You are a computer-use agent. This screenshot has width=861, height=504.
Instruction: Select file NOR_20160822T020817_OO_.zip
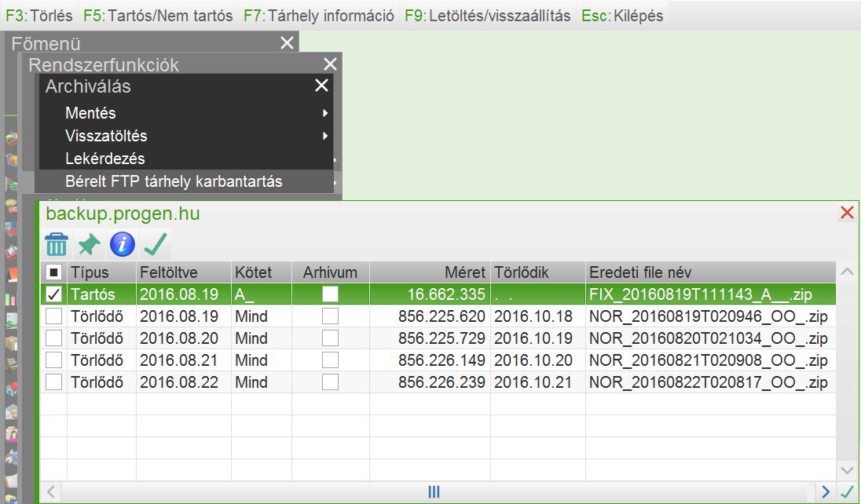709,382
